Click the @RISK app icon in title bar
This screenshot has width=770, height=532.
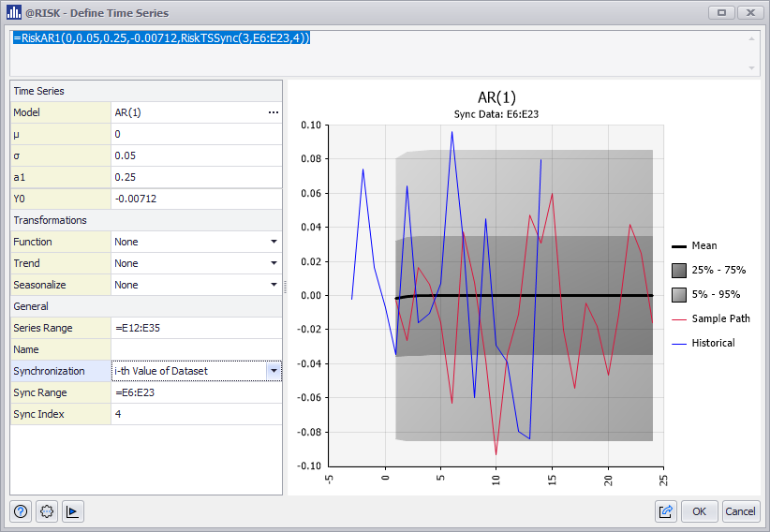pos(14,12)
